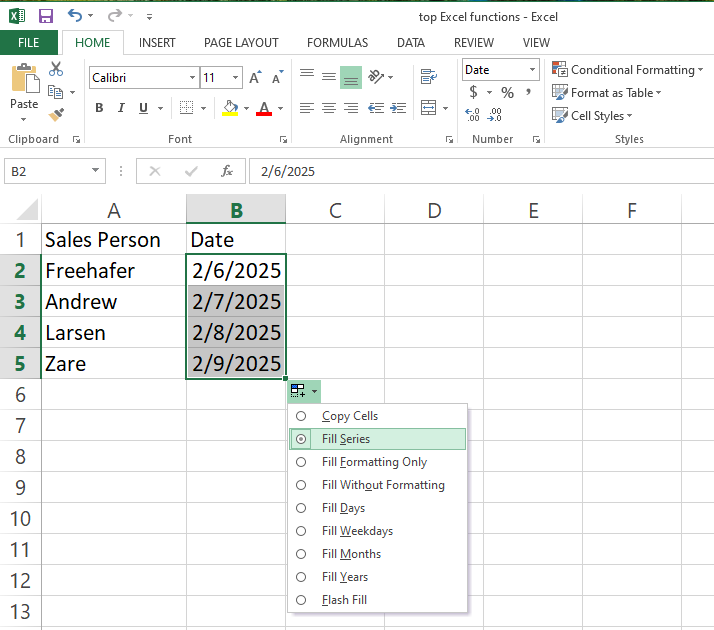Open the FILE tab

29,43
